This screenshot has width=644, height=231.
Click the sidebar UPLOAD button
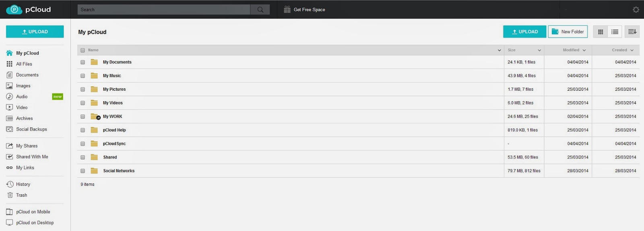click(x=35, y=31)
